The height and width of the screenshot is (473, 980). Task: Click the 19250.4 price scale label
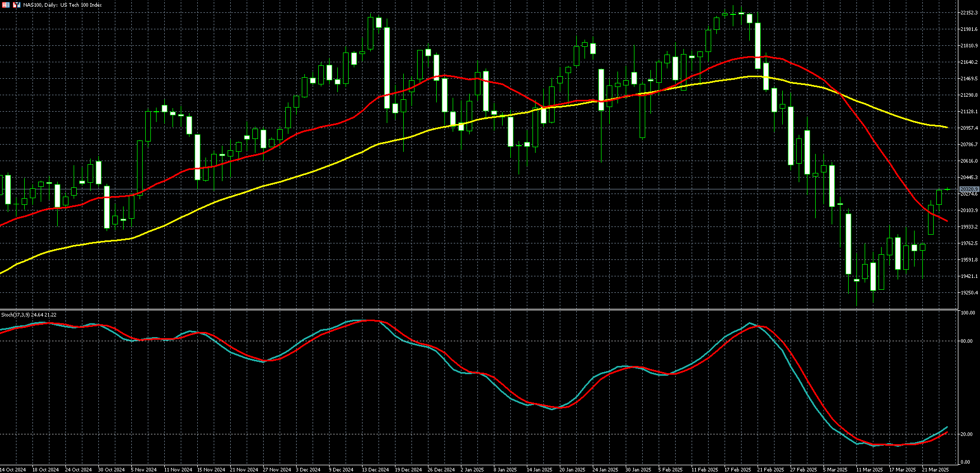pyautogui.click(x=969, y=293)
